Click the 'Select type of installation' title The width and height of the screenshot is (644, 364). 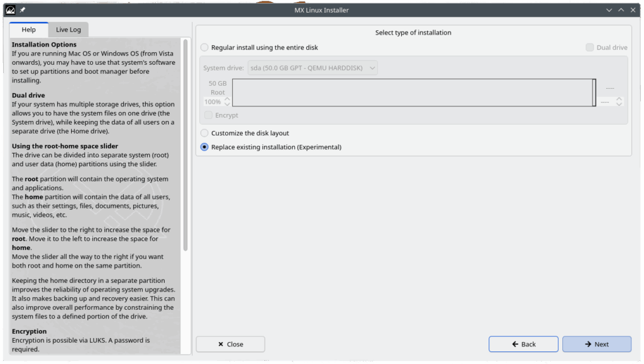point(413,33)
